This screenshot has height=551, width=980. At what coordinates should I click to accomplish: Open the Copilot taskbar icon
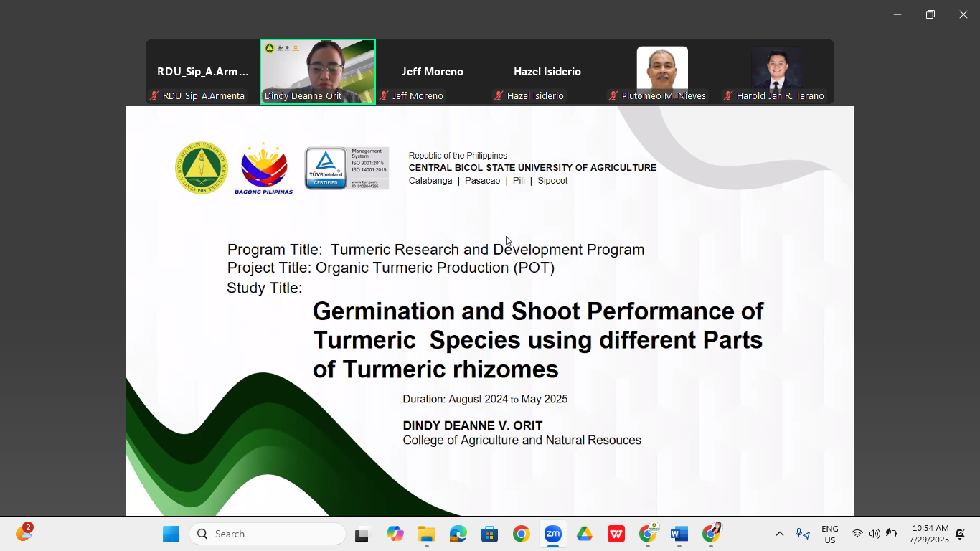click(395, 534)
